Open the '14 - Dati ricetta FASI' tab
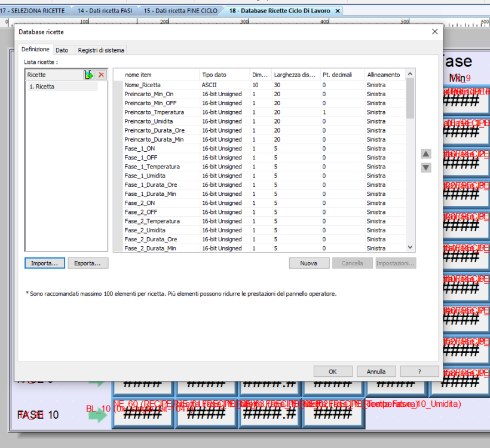The image size is (490, 448). (x=103, y=11)
